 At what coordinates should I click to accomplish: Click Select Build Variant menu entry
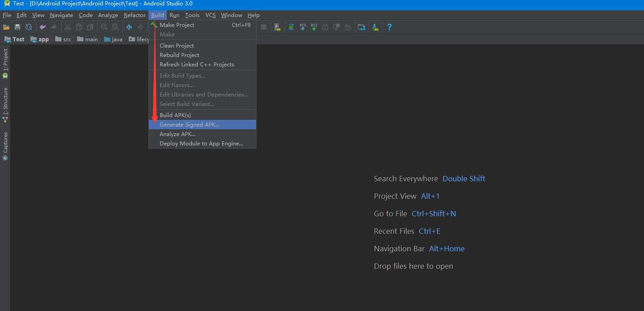202,104
